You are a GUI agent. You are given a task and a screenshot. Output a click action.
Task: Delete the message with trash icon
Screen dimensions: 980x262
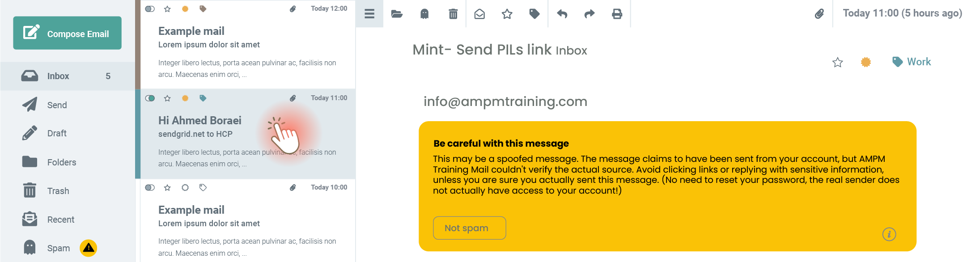[453, 14]
